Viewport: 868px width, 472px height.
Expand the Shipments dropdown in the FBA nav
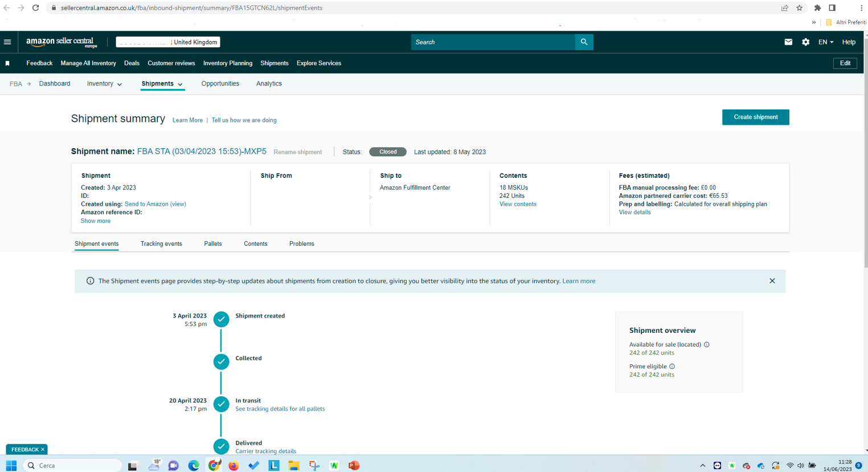click(x=162, y=84)
